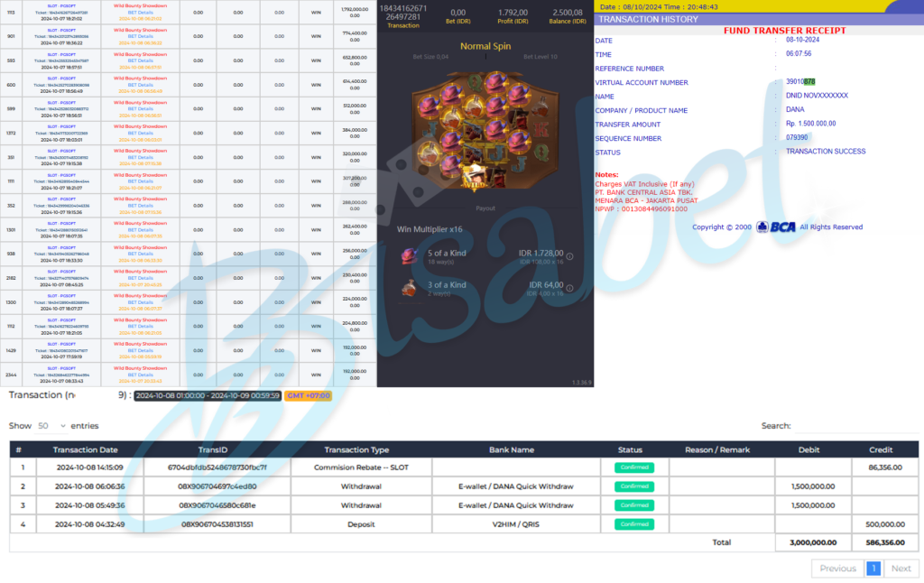Viewport: 924px width, 583px height.
Task: Click Wild Bounty Showdown in row 351
Action: pyautogui.click(x=140, y=151)
